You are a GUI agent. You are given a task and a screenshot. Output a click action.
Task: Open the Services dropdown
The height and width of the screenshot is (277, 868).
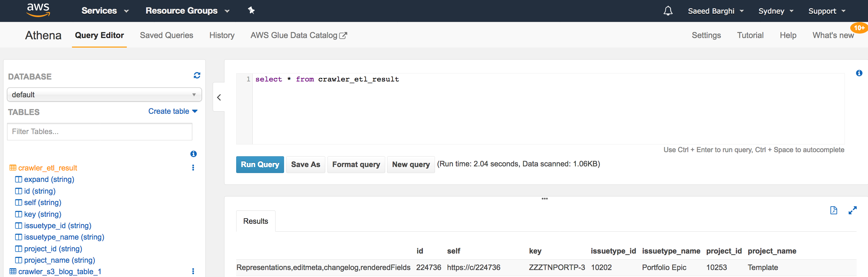105,11
